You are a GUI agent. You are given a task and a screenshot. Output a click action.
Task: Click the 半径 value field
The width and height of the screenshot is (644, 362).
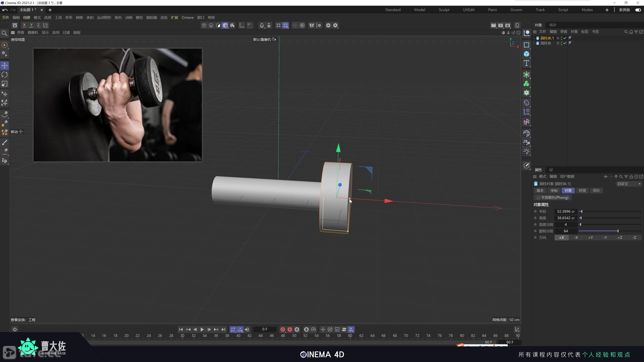pyautogui.click(x=566, y=211)
